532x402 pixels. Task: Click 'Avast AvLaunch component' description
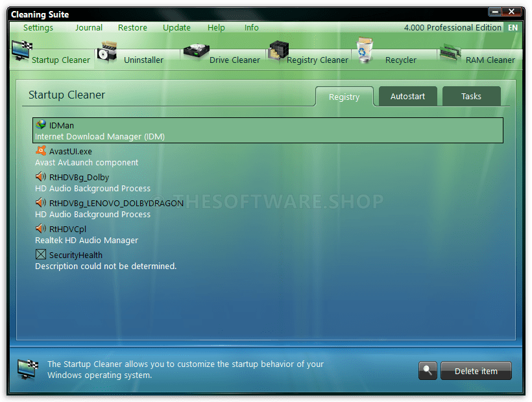(86, 162)
